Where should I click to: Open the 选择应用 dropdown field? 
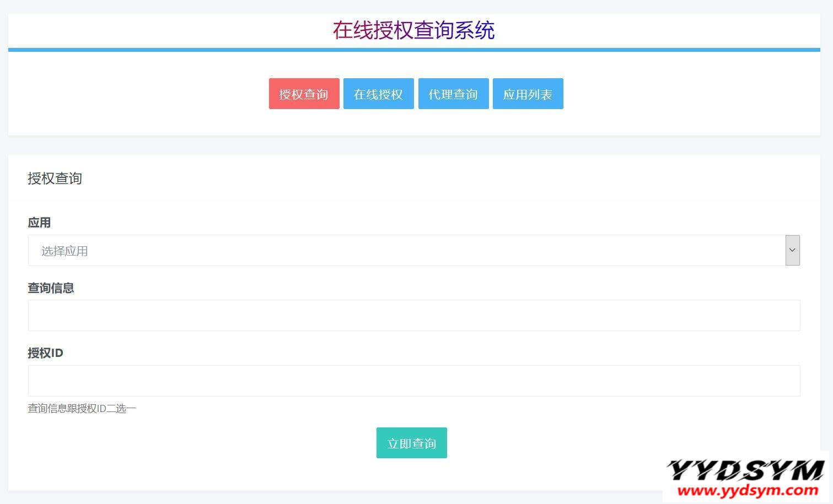[x=406, y=251]
